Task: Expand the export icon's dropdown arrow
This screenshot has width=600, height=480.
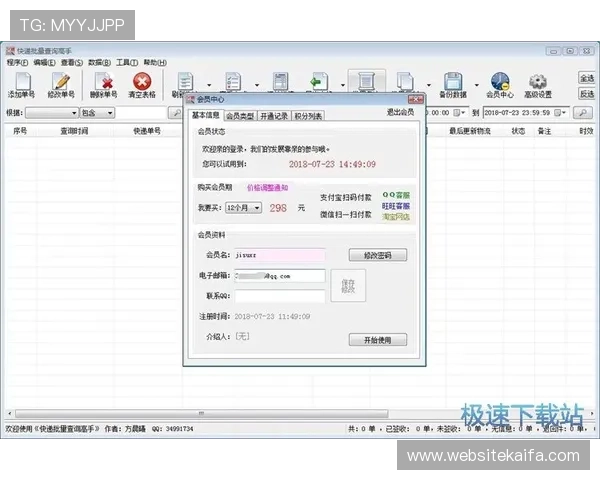Action: [343, 85]
